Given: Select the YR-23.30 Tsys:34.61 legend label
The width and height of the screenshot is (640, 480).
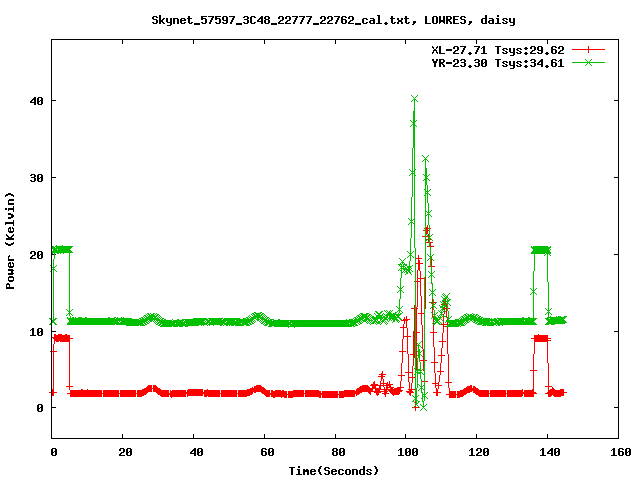Looking at the screenshot, I should tap(498, 63).
